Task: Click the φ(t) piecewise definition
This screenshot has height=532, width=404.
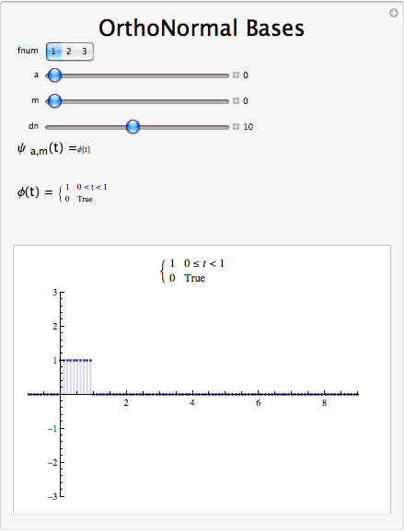Action: click(x=62, y=192)
